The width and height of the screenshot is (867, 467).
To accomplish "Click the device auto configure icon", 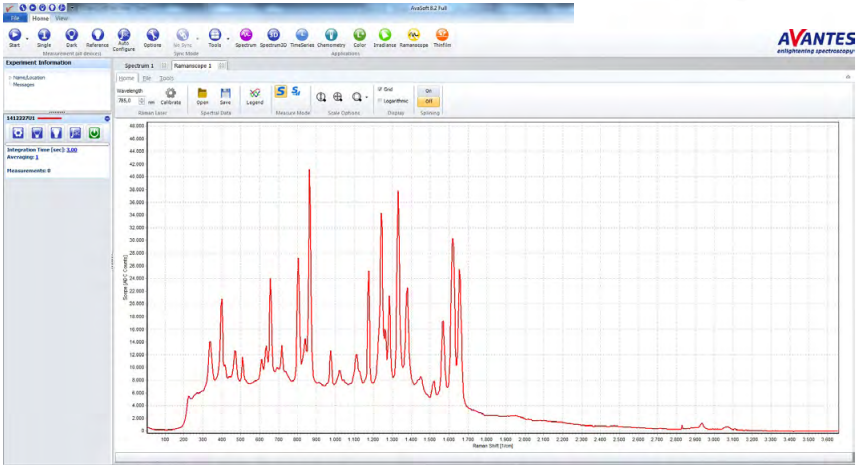I will click(75, 133).
